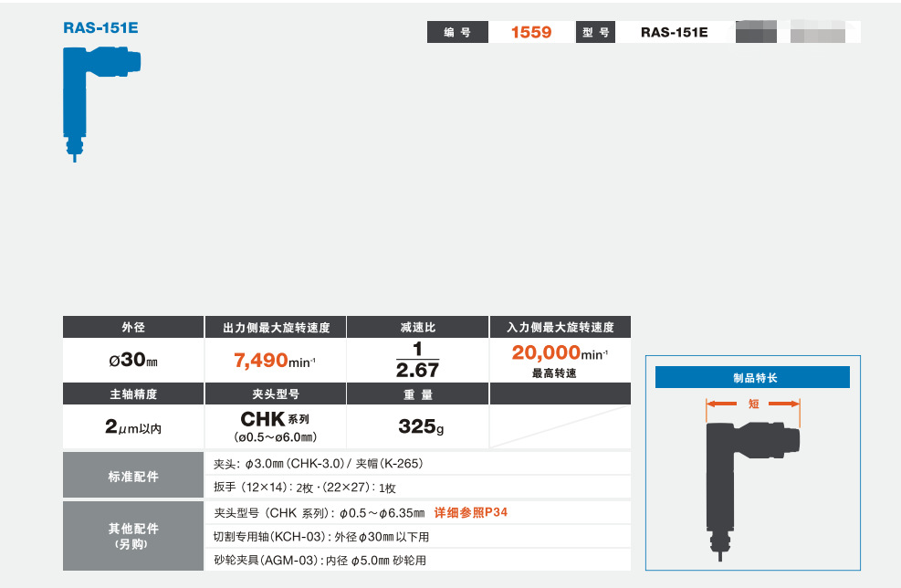This screenshot has width=901, height=588.
Task: Expand the 标准配件 section
Action: pyautogui.click(x=132, y=475)
